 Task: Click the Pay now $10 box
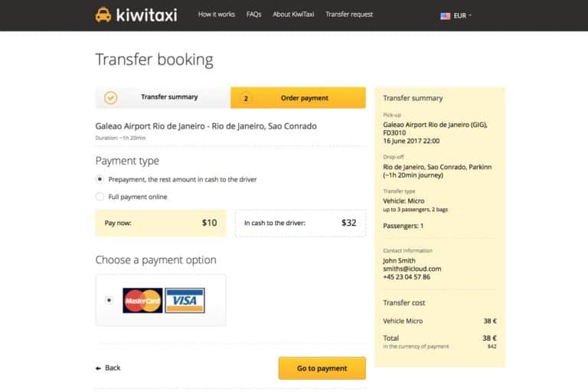[161, 223]
